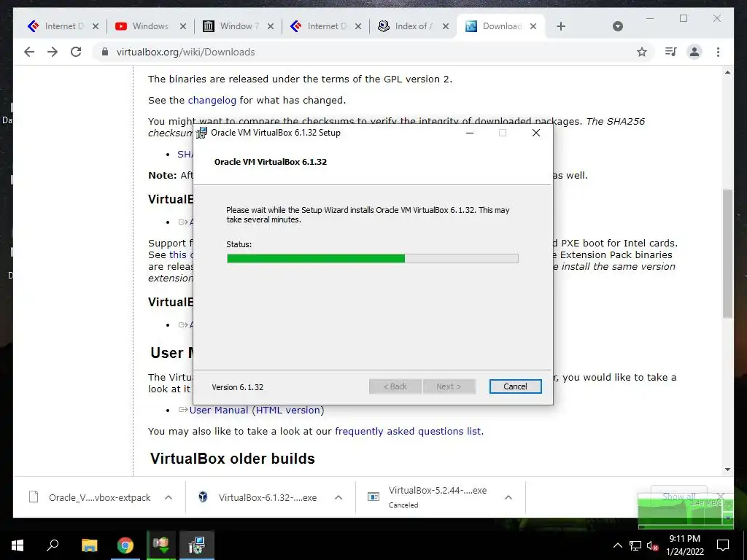Open the Chrome three-dot menu

pos(718,52)
